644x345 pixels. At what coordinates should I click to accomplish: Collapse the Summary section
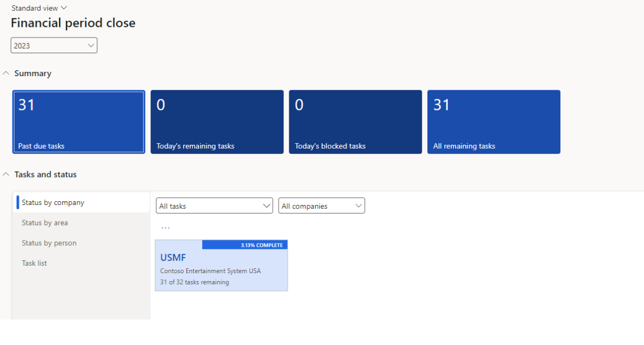[6, 73]
